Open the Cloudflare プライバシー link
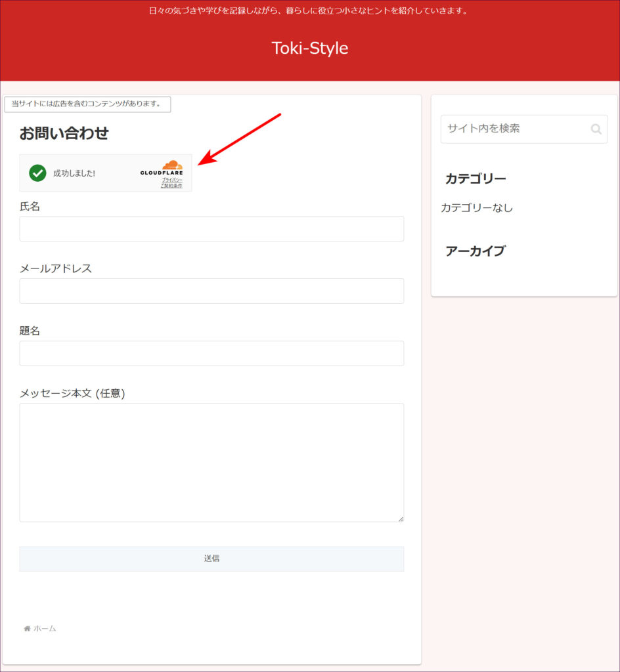 tap(172, 180)
